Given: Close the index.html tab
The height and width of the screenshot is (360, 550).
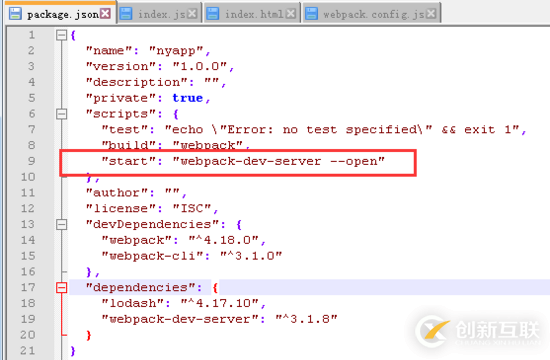Looking at the screenshot, I should [x=290, y=14].
